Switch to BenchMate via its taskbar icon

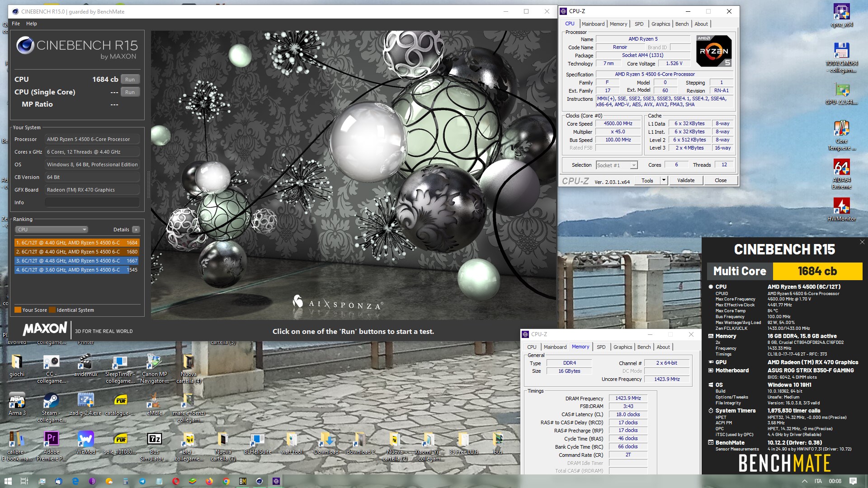[243, 481]
